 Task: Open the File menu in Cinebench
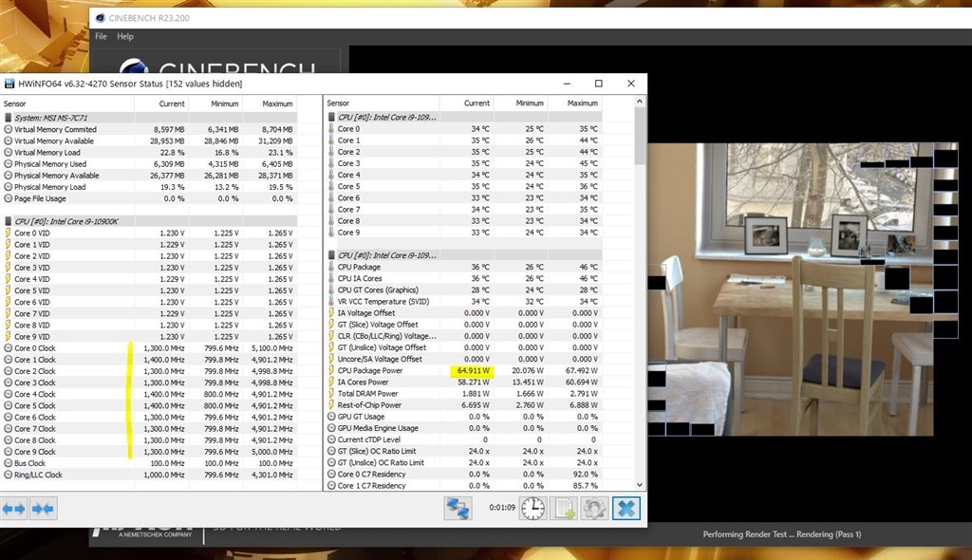[101, 37]
